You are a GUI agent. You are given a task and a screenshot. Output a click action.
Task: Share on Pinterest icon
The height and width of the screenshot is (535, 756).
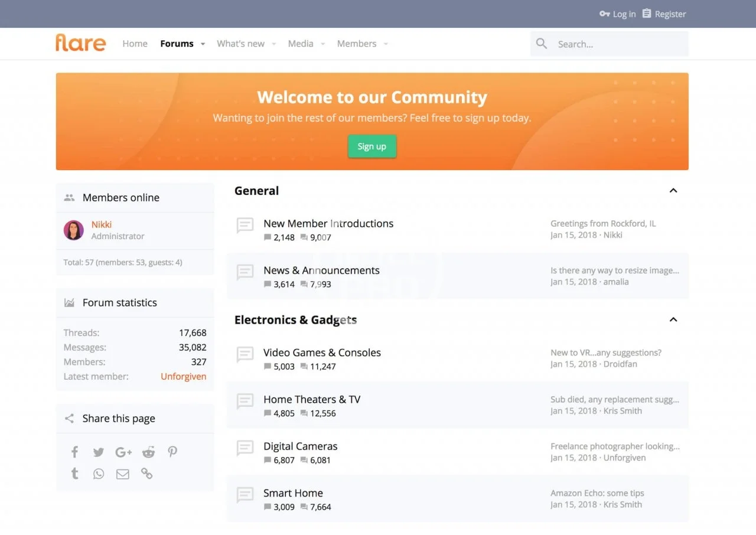click(172, 452)
